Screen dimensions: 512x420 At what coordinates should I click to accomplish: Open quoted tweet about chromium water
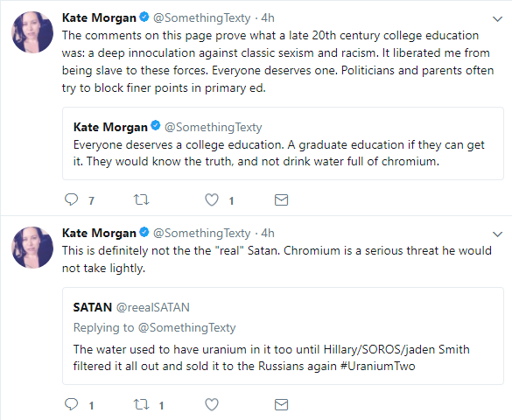(x=283, y=143)
